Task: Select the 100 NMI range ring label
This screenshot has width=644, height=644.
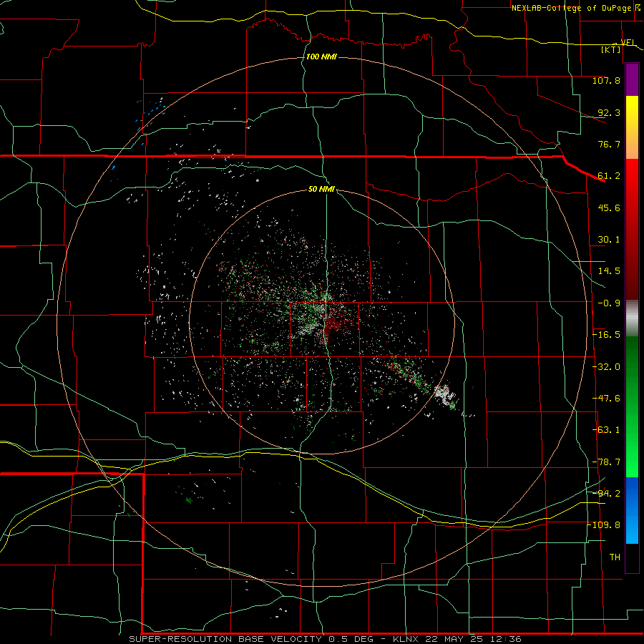Action: (x=321, y=57)
